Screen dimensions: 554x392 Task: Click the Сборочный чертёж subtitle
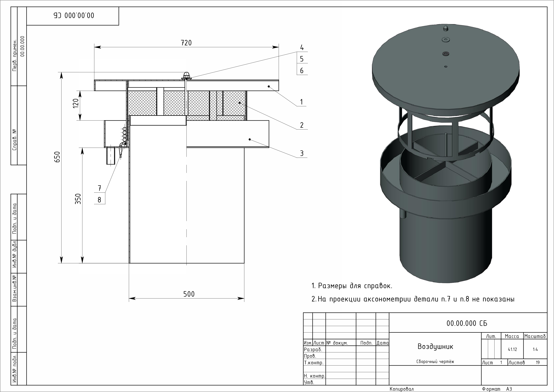coord(435,362)
